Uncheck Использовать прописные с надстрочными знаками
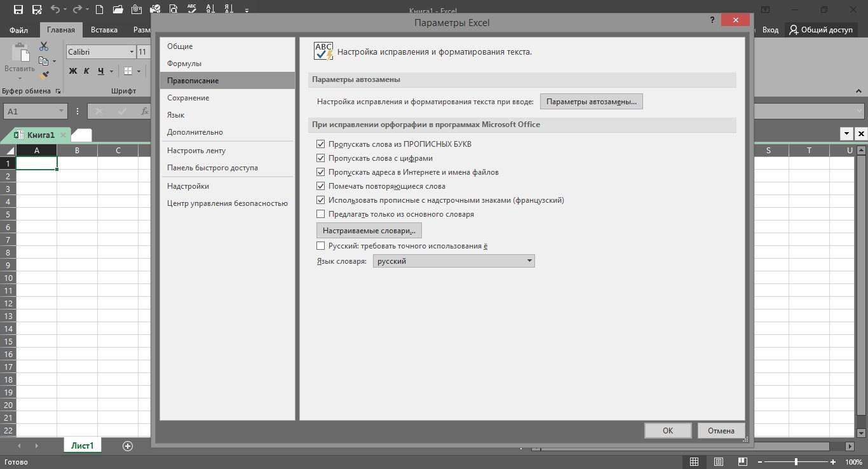Viewport: 868px width, 469px height. pos(320,200)
